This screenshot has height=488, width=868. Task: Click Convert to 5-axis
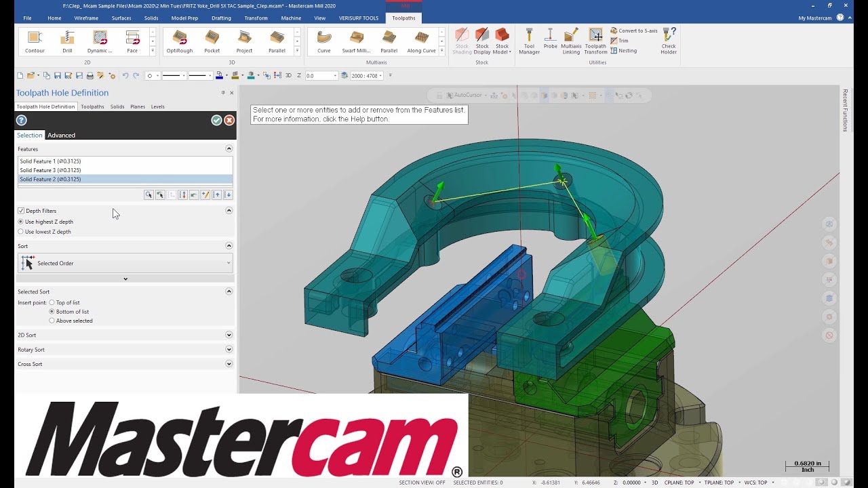tap(634, 31)
